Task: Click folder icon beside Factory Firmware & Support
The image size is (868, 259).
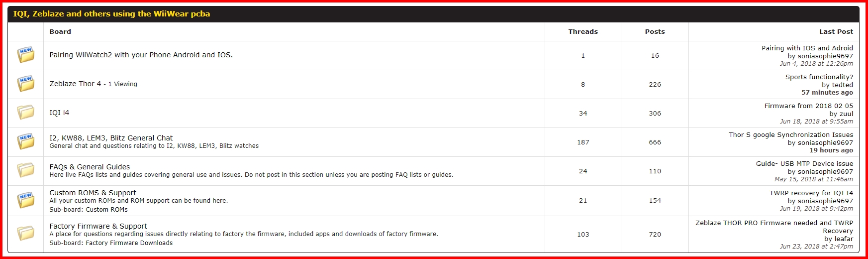Action: pos(26,234)
